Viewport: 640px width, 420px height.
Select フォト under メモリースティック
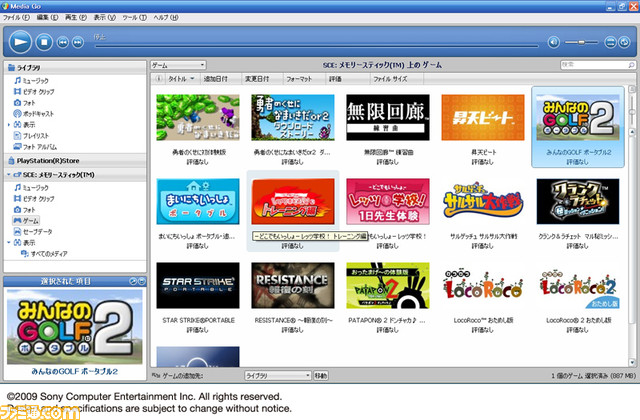[24, 209]
